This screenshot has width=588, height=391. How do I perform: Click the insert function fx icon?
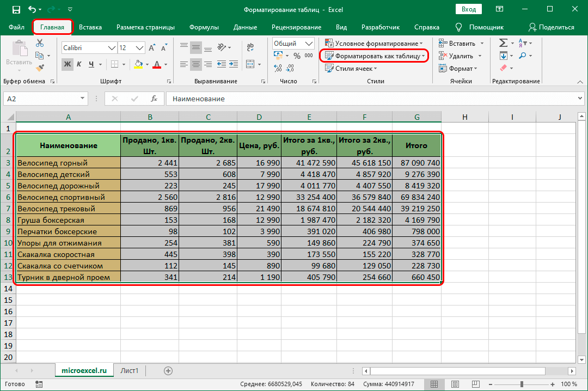click(x=154, y=99)
